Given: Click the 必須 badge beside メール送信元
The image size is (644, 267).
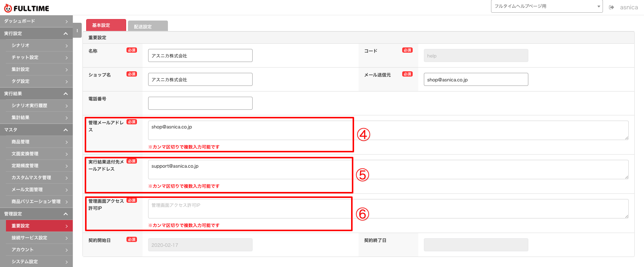Looking at the screenshot, I should click(x=407, y=74).
